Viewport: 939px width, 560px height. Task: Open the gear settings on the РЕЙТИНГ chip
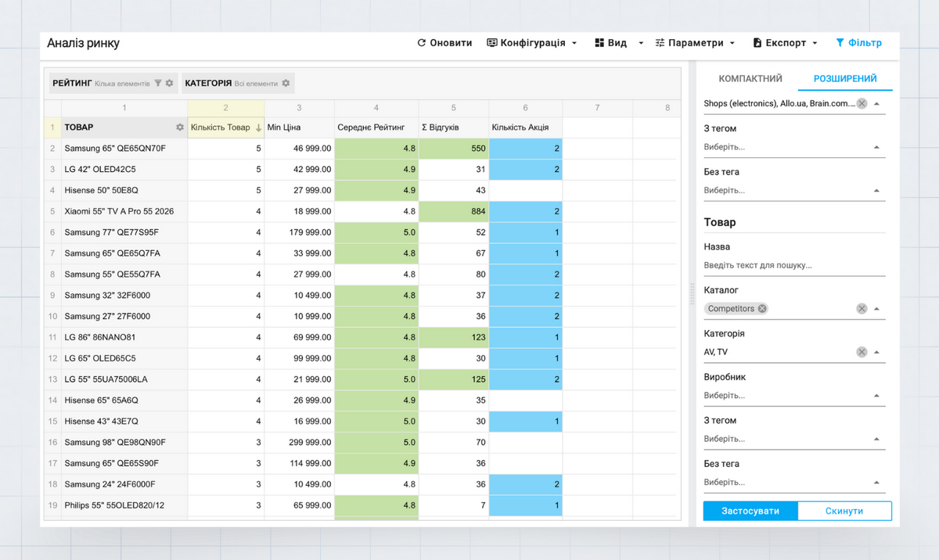(169, 84)
